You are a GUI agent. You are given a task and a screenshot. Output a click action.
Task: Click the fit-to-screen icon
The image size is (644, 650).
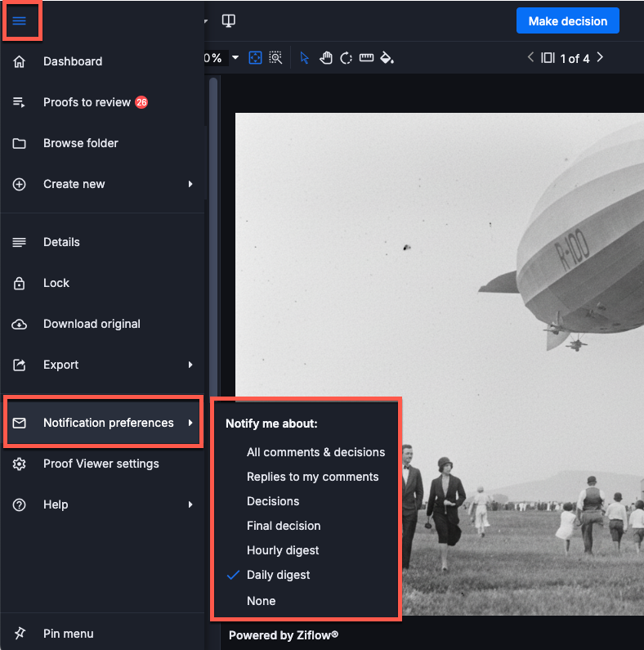(x=256, y=58)
